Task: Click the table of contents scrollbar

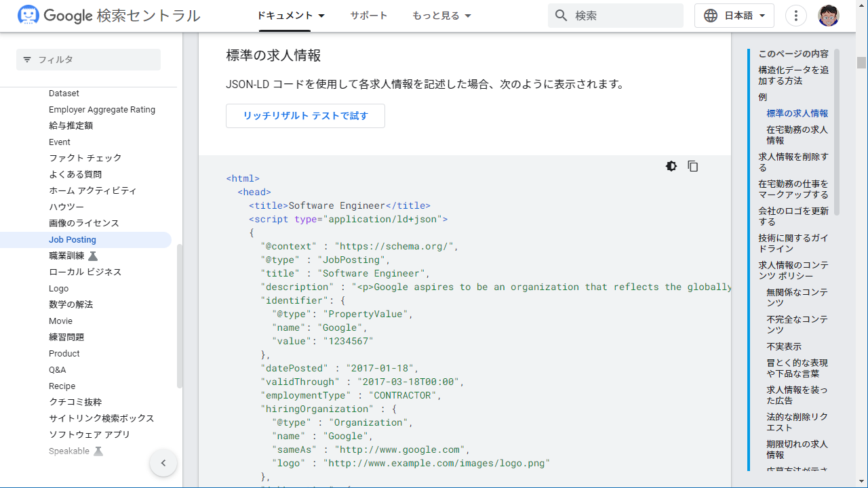Action: (x=837, y=132)
